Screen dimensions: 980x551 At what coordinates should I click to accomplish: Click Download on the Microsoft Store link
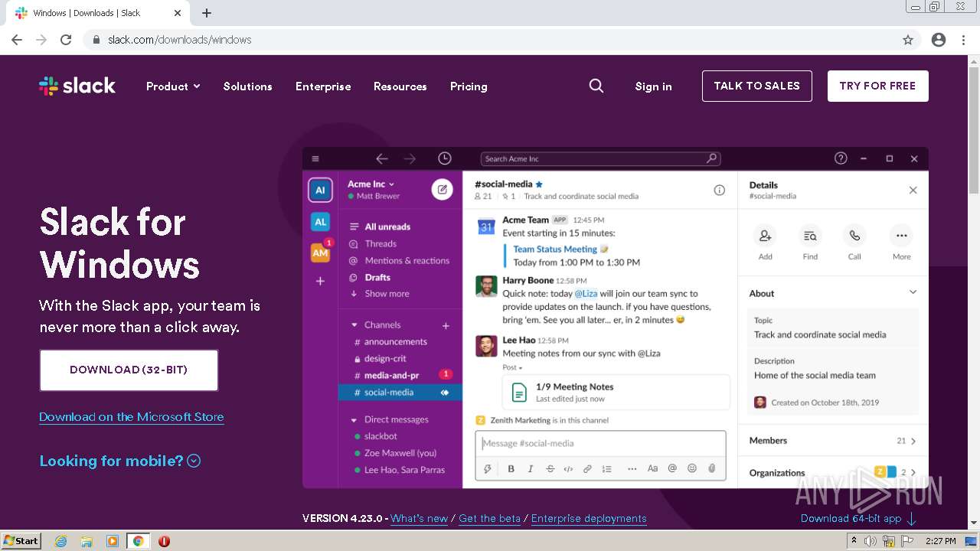[x=132, y=417]
